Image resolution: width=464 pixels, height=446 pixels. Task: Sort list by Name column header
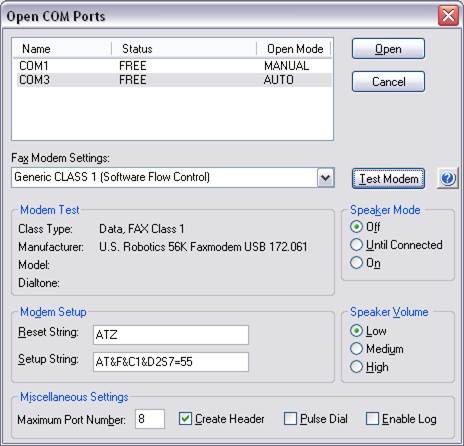[x=62, y=49]
